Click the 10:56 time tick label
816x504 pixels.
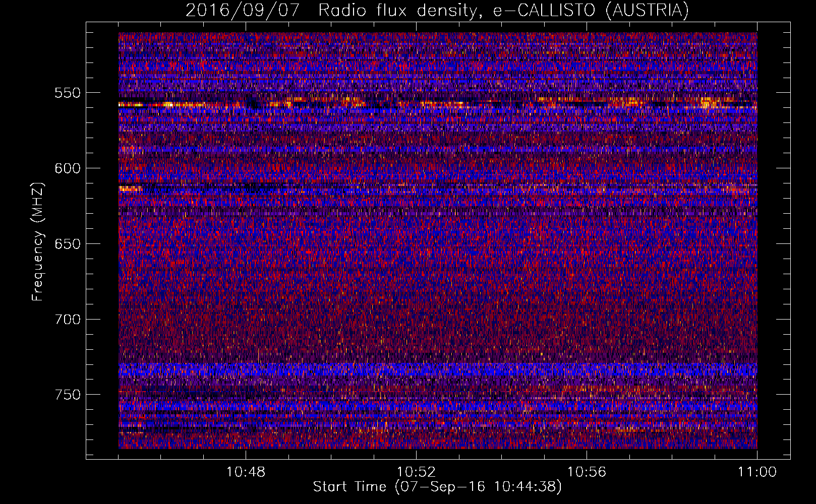(x=587, y=472)
